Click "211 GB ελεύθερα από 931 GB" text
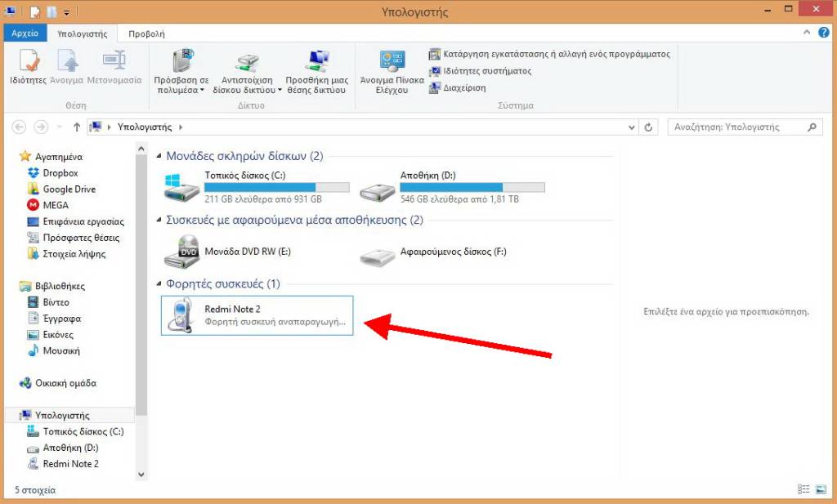 click(263, 199)
